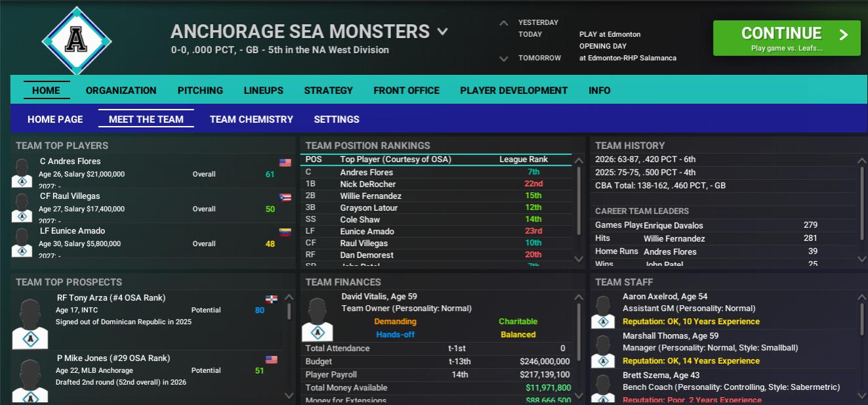This screenshot has width=868, height=405.
Task: Click Andres Flores' USA flag icon
Action: point(285,163)
